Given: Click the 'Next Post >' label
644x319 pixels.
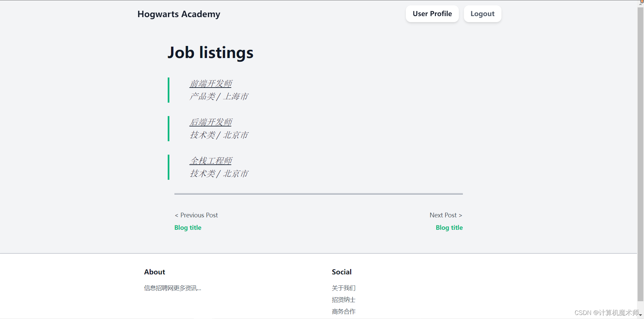Looking at the screenshot, I should [x=446, y=215].
